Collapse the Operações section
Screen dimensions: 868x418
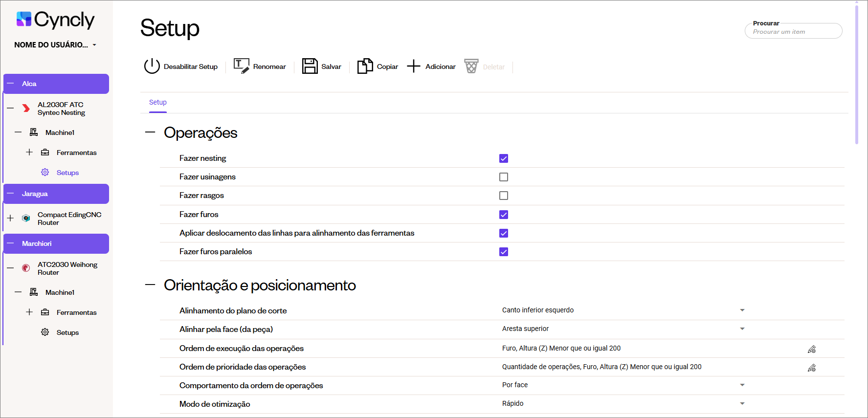(x=150, y=132)
